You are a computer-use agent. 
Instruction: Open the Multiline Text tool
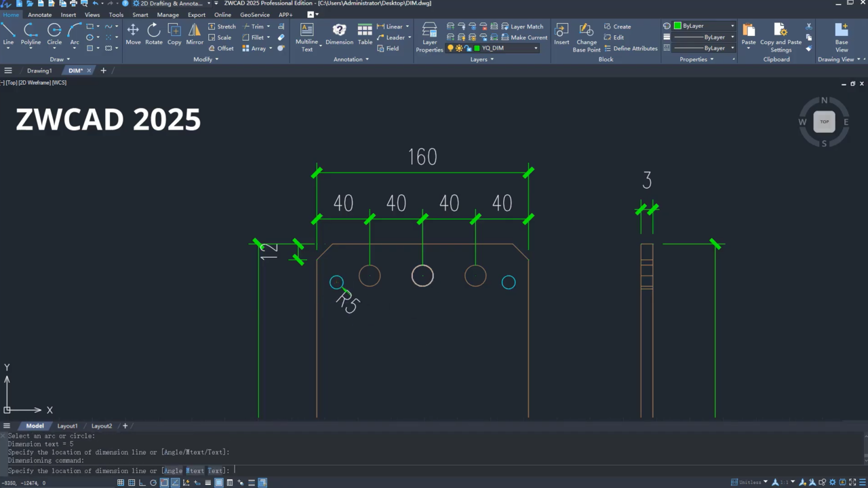click(x=307, y=37)
